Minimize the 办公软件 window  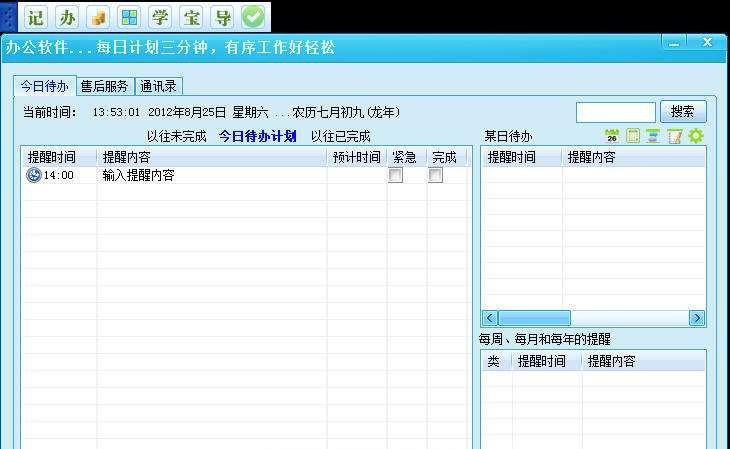click(674, 42)
